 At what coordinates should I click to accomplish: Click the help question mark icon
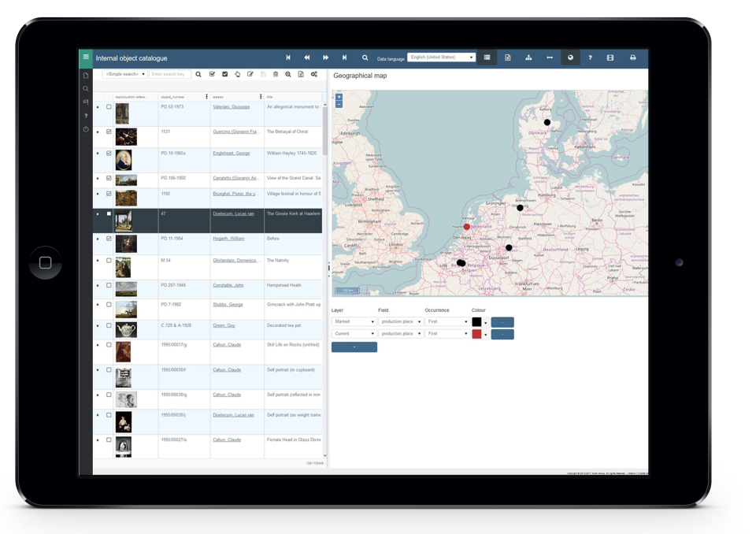[590, 57]
